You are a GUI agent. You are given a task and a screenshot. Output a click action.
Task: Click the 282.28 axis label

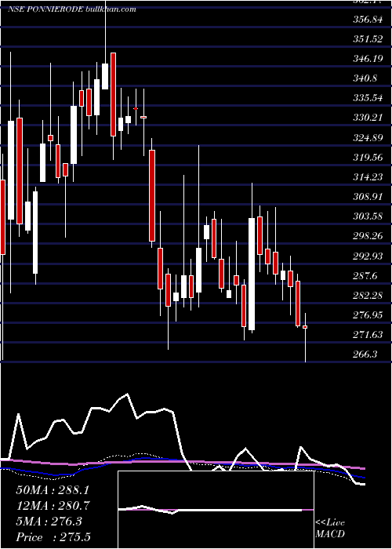367,296
